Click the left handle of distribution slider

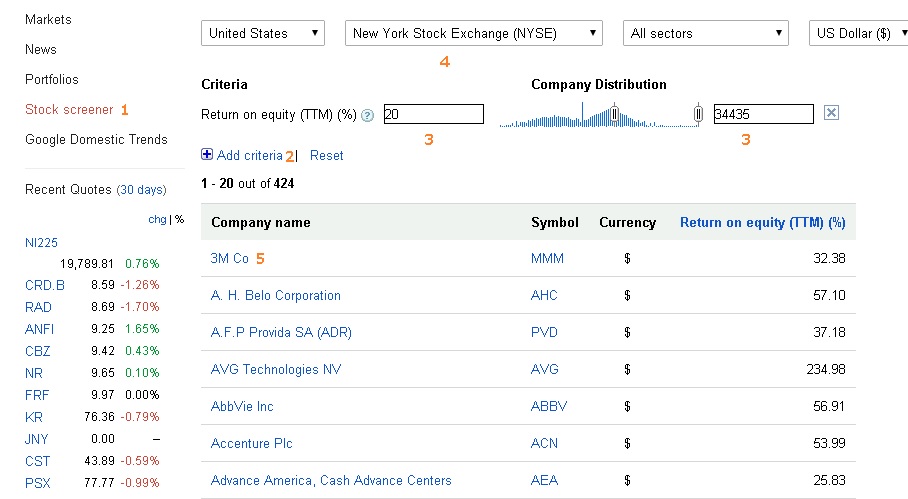coord(615,113)
